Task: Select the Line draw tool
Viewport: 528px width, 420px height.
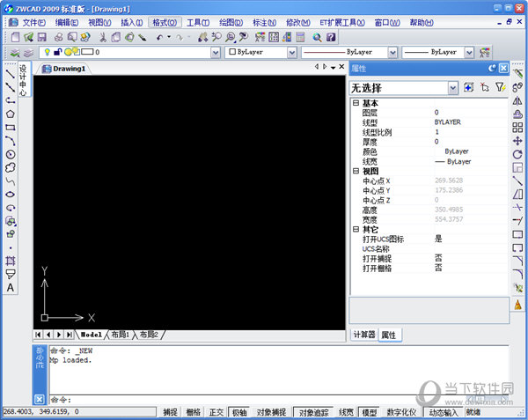Action: (10, 74)
